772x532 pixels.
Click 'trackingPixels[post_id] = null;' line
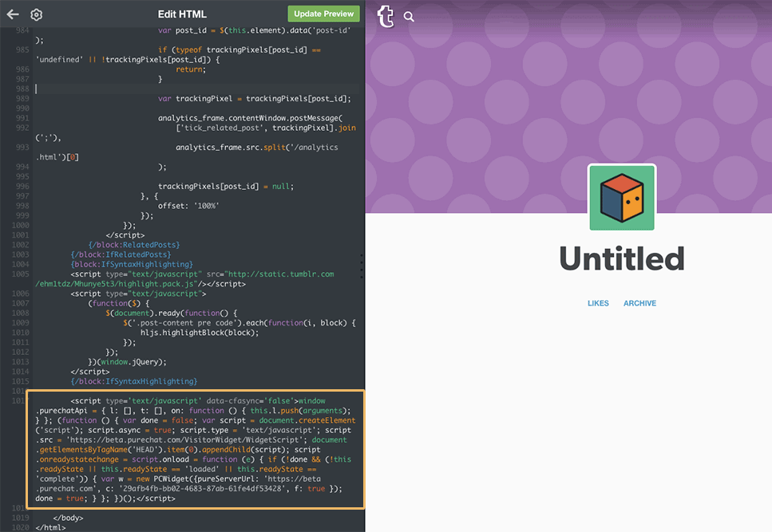pos(225,187)
